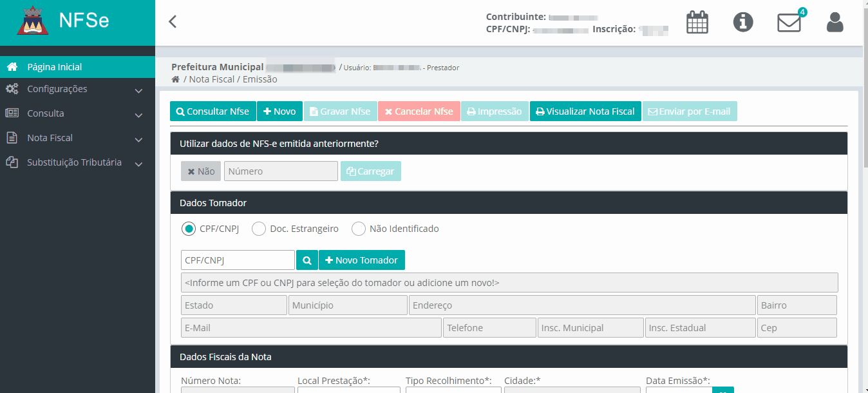Click the back arrow in header
Viewport: 868px width, 393px height.
pyautogui.click(x=172, y=22)
